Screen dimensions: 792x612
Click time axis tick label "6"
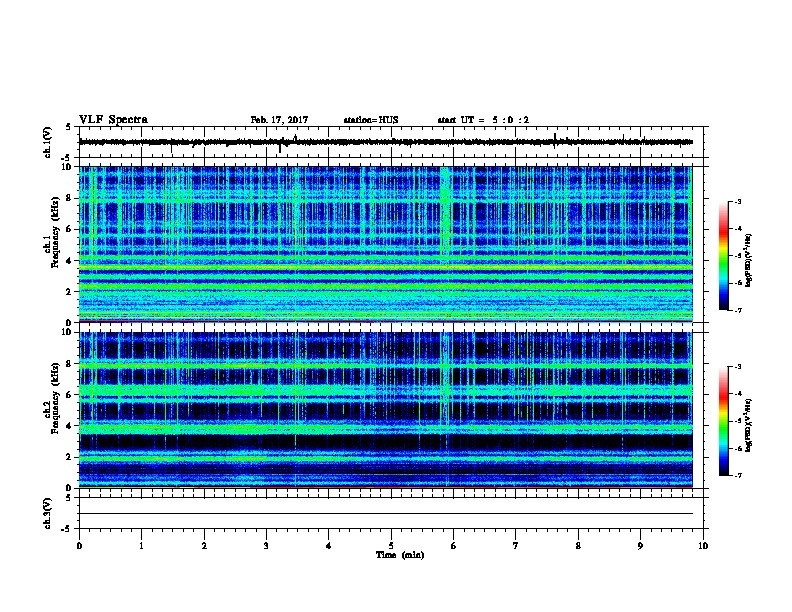[454, 546]
